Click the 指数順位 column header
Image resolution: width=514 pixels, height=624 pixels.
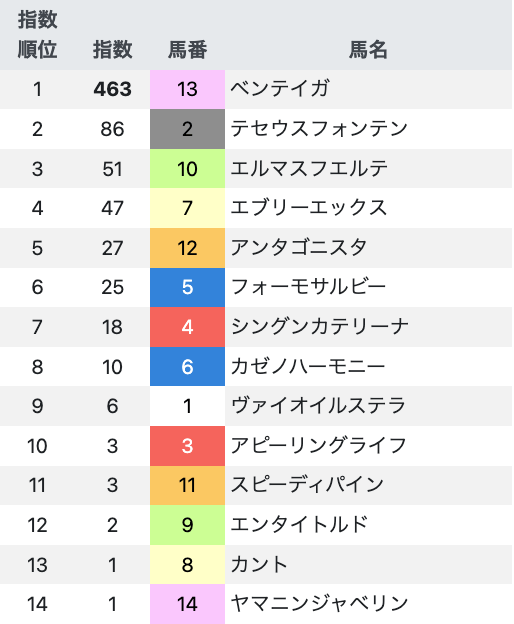(x=37, y=35)
